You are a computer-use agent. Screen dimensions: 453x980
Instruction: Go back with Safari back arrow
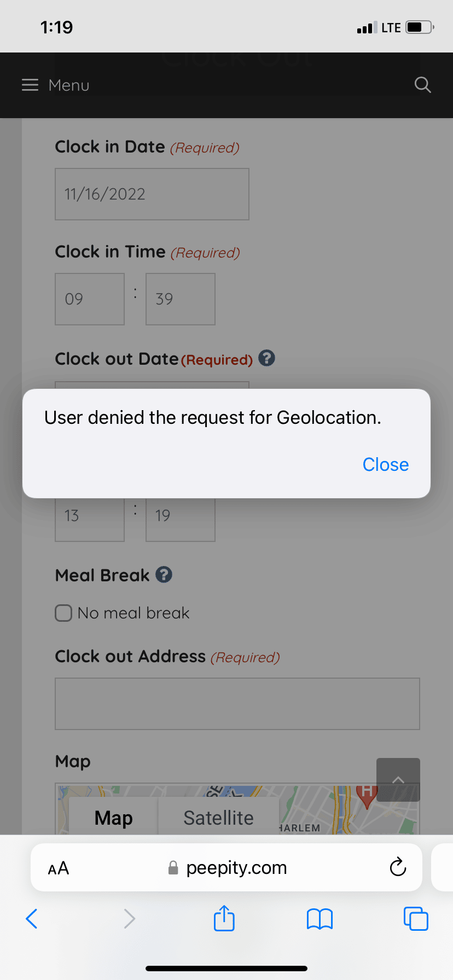pyautogui.click(x=32, y=918)
